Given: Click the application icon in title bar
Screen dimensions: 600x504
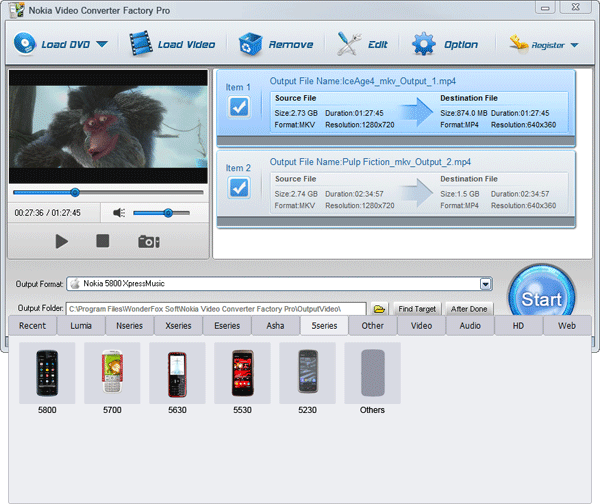Looking at the screenshot, I should pos(17,10).
